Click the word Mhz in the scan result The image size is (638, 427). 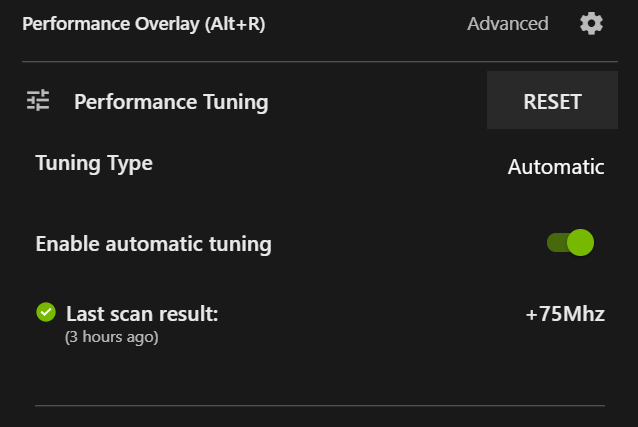(x=582, y=314)
